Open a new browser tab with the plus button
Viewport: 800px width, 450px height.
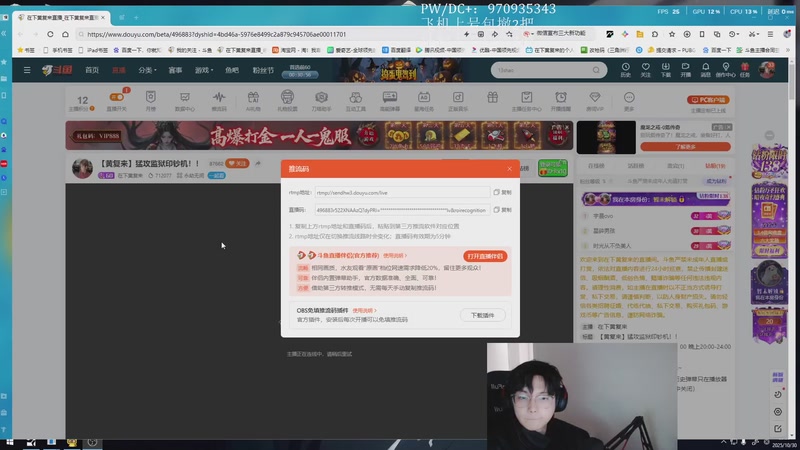click(136, 17)
